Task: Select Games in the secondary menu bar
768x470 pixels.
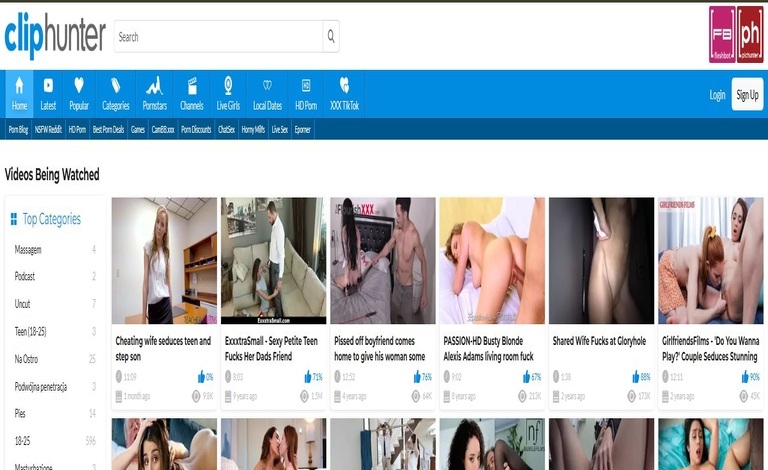Action: click(138, 129)
